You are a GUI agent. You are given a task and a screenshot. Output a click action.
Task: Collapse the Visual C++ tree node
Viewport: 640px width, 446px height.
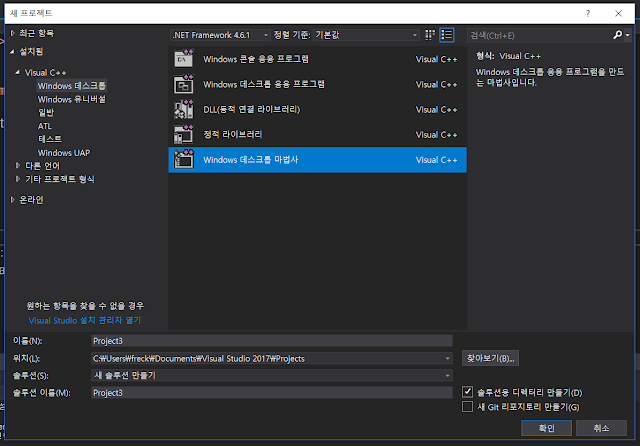click(x=17, y=72)
